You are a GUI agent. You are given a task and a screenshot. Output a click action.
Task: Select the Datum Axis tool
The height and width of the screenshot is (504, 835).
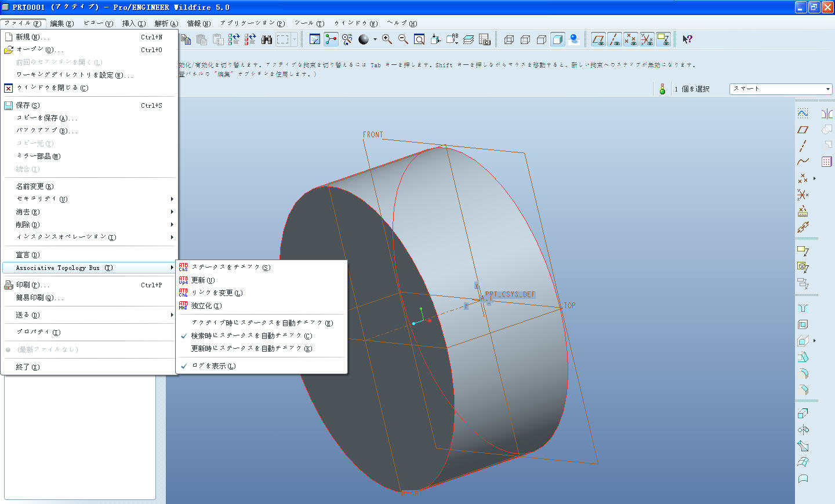pyautogui.click(x=803, y=145)
